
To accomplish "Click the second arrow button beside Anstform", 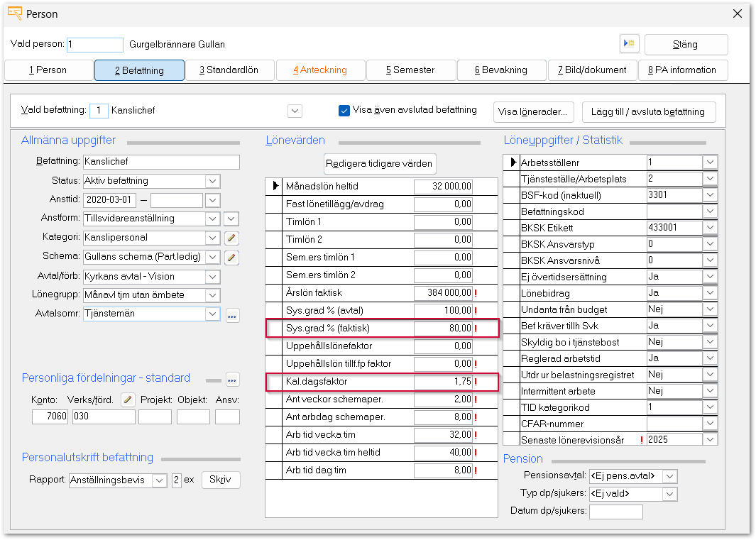I will pyautogui.click(x=231, y=219).
